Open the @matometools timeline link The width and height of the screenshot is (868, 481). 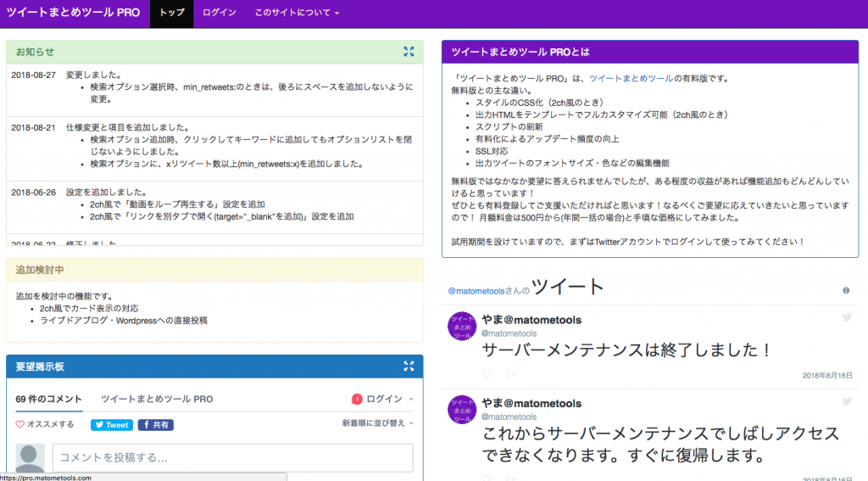tap(476, 291)
